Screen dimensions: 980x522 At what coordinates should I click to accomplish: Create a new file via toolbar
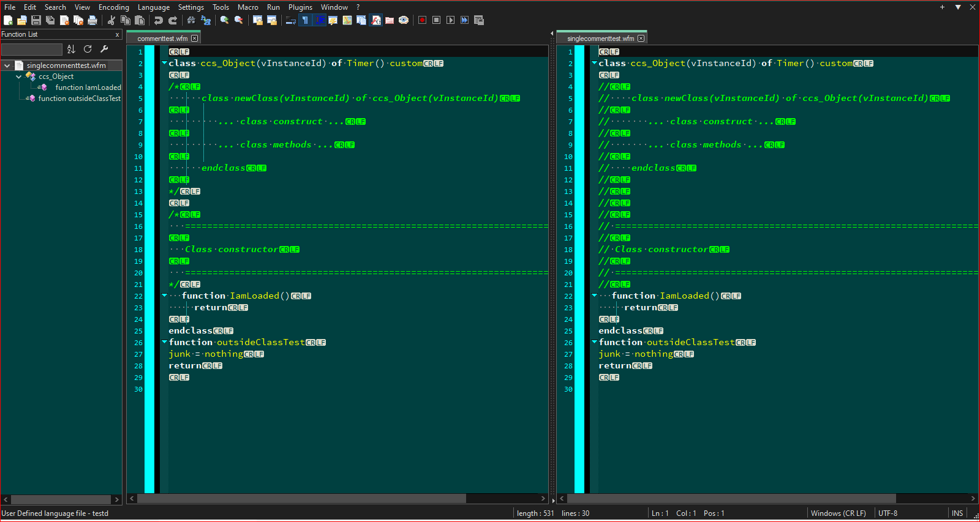coord(8,20)
